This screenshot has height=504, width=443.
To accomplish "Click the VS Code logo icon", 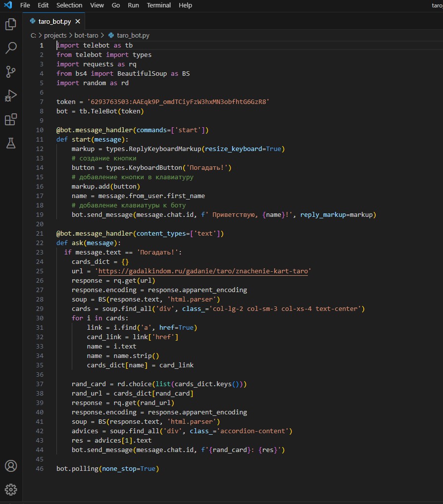I will pos(8,5).
